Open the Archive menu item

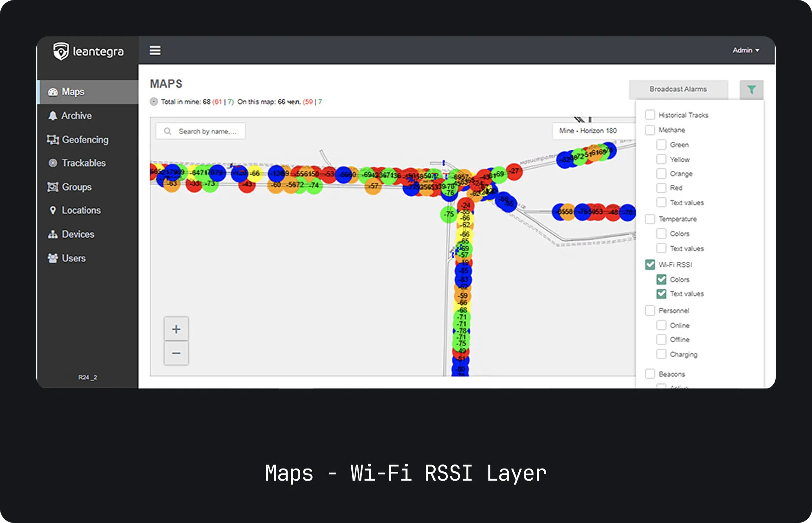coord(76,116)
